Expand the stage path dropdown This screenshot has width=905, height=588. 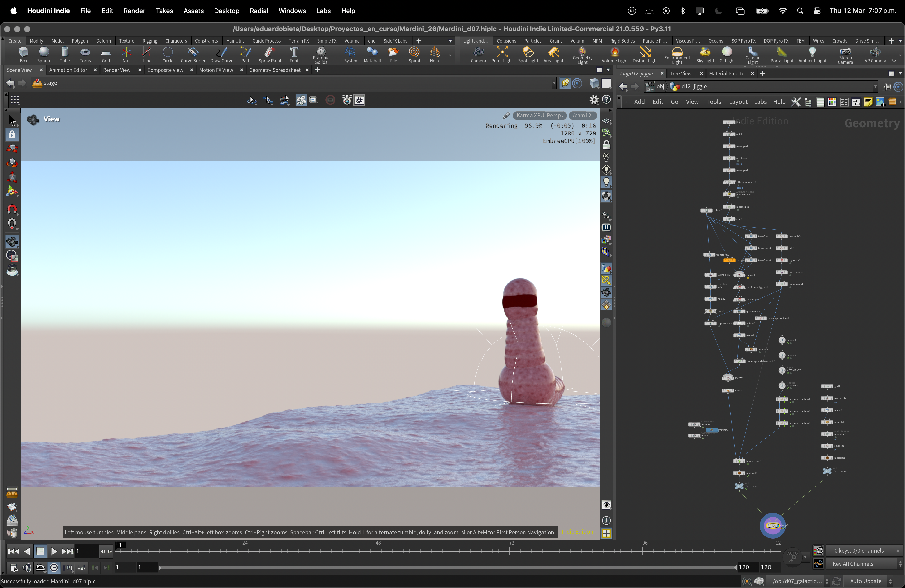[554, 83]
